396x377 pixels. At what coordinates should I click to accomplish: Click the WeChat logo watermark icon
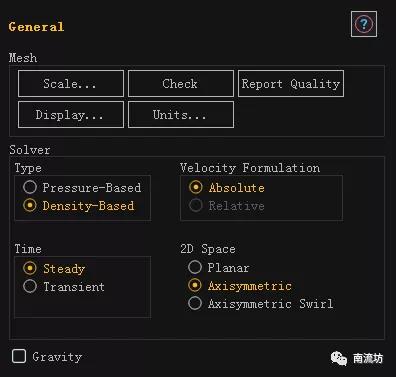(x=339, y=359)
